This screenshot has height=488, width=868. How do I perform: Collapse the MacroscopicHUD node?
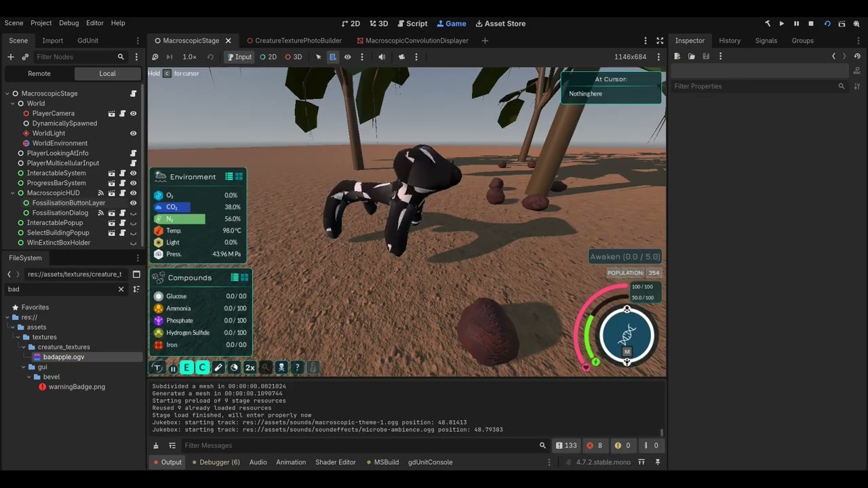point(13,193)
